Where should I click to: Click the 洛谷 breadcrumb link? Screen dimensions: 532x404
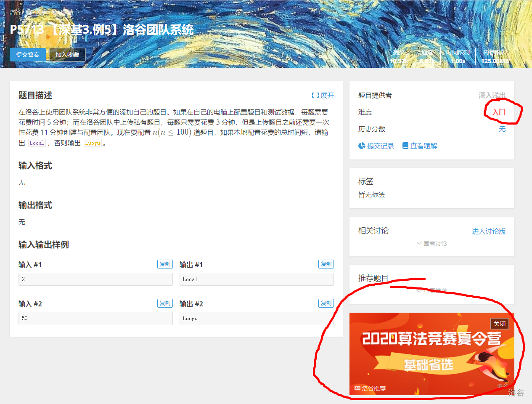pyautogui.click(x=15, y=12)
